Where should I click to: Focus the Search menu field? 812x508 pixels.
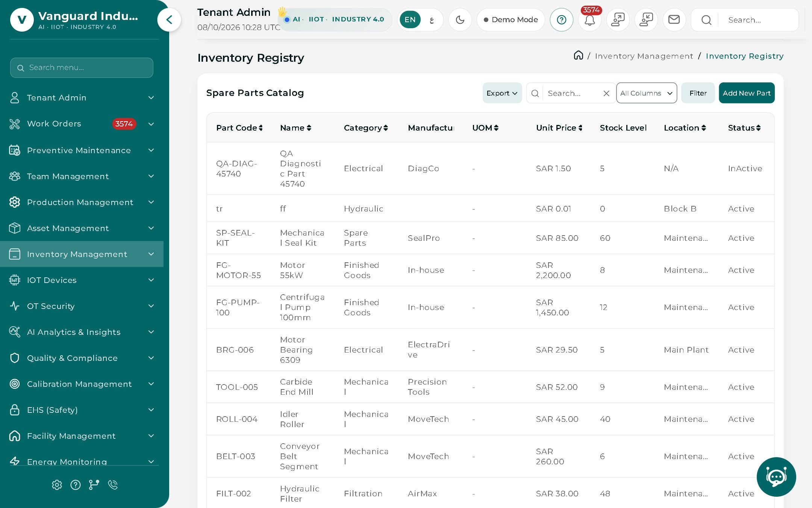coord(82,68)
